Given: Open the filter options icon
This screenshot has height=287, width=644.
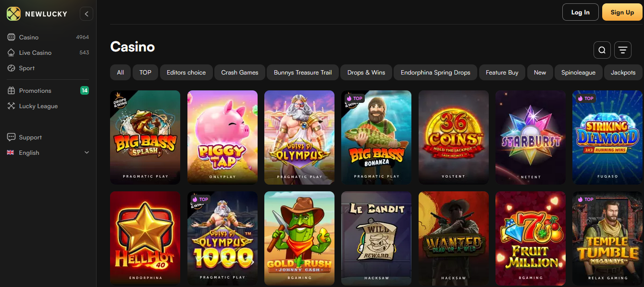Looking at the screenshot, I should tap(623, 50).
